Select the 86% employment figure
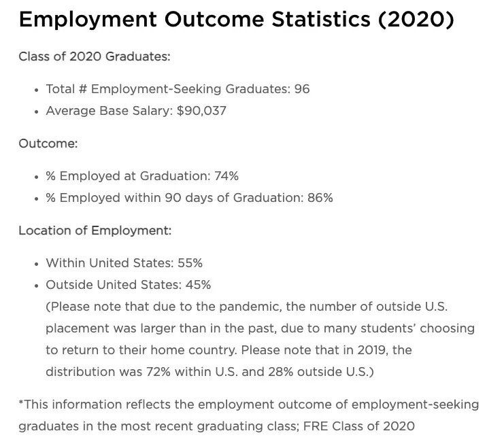Image resolution: width=504 pixels, height=446 pixels. tap(320, 198)
